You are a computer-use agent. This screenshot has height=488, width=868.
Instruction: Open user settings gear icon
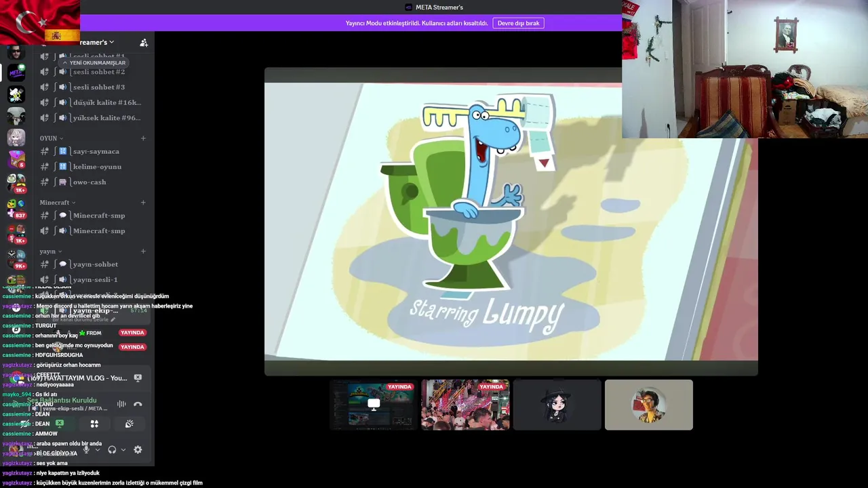click(138, 449)
